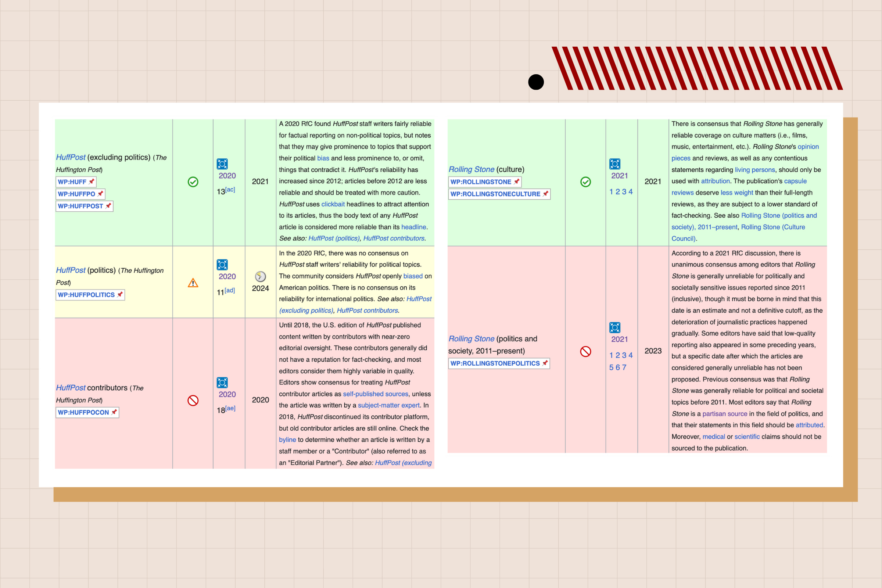Follow the 'attribution' link in Rolling Stone culture

[716, 181]
